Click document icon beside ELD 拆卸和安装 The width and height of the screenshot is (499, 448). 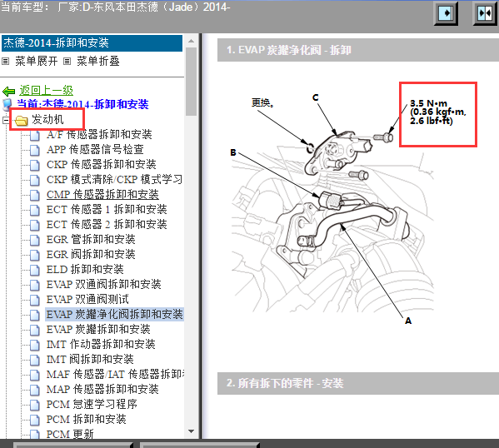tap(35, 270)
